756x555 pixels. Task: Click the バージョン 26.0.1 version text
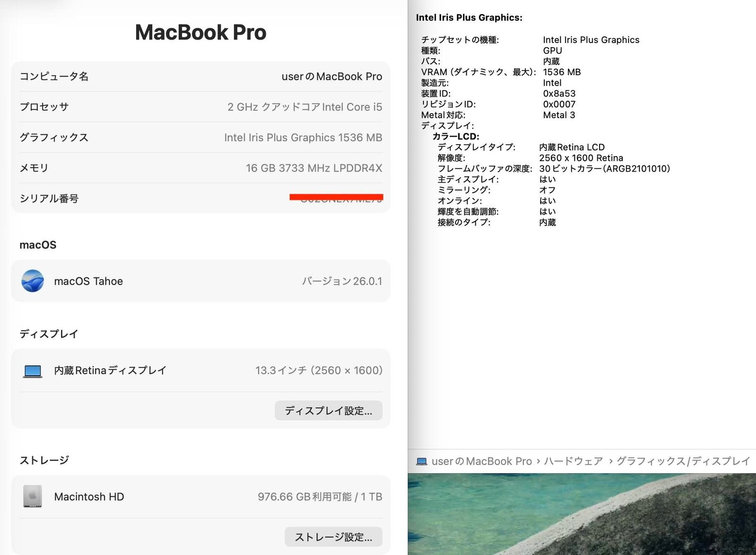[342, 281]
